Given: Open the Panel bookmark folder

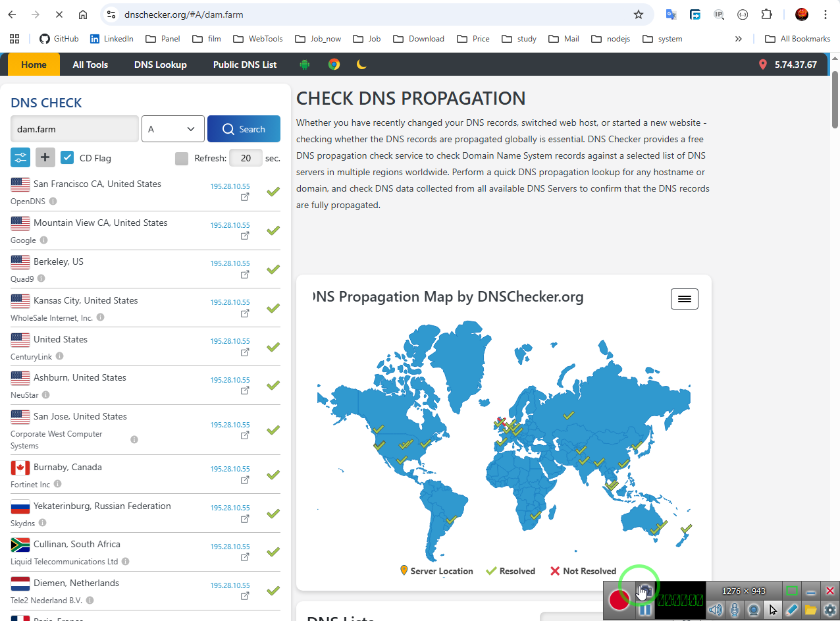Looking at the screenshot, I should pyautogui.click(x=163, y=39).
